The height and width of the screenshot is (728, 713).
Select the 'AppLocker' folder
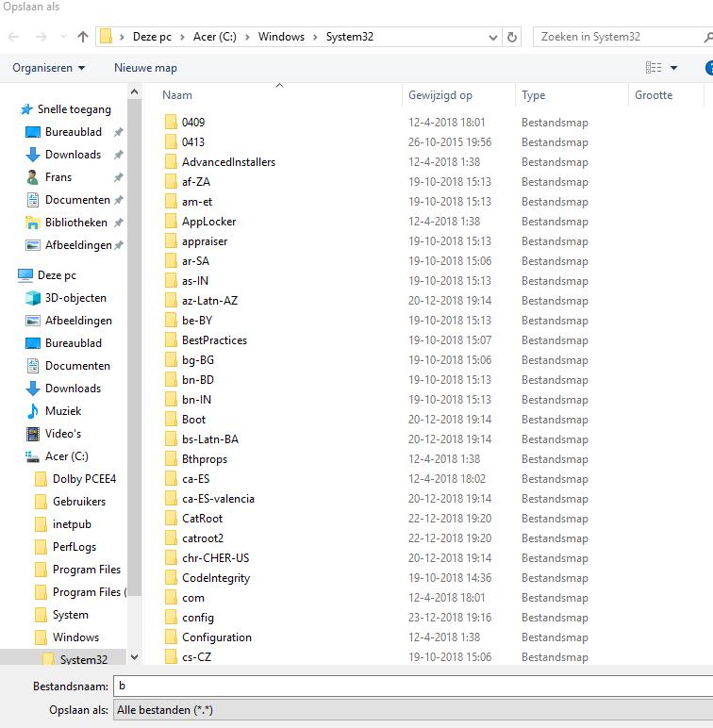(208, 222)
